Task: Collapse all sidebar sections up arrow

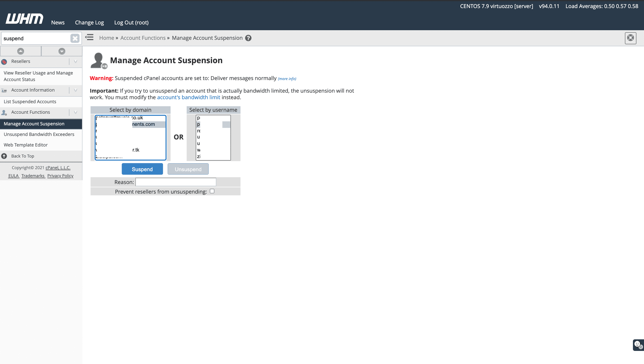Action: pos(21,51)
